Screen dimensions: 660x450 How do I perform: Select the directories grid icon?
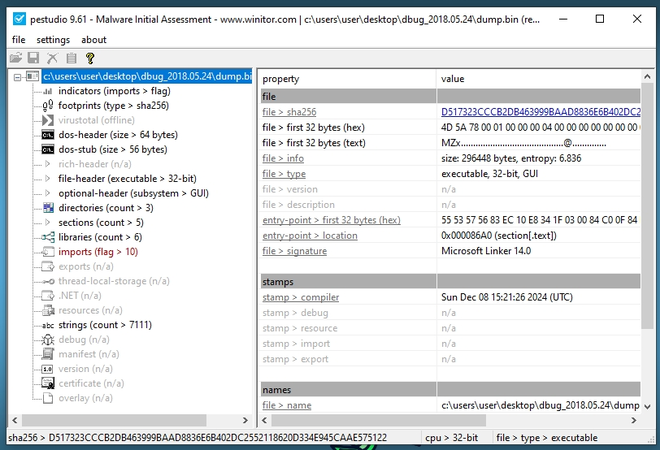[48, 207]
